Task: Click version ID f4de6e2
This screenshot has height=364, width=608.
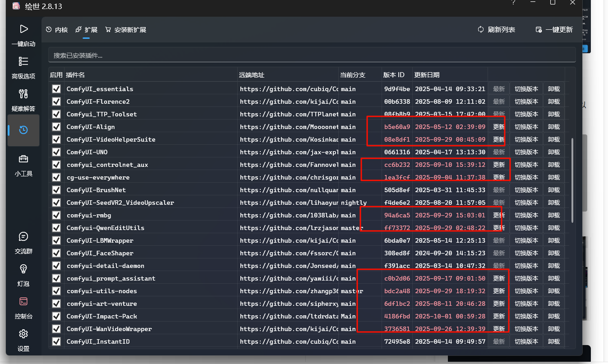Action: click(397, 203)
